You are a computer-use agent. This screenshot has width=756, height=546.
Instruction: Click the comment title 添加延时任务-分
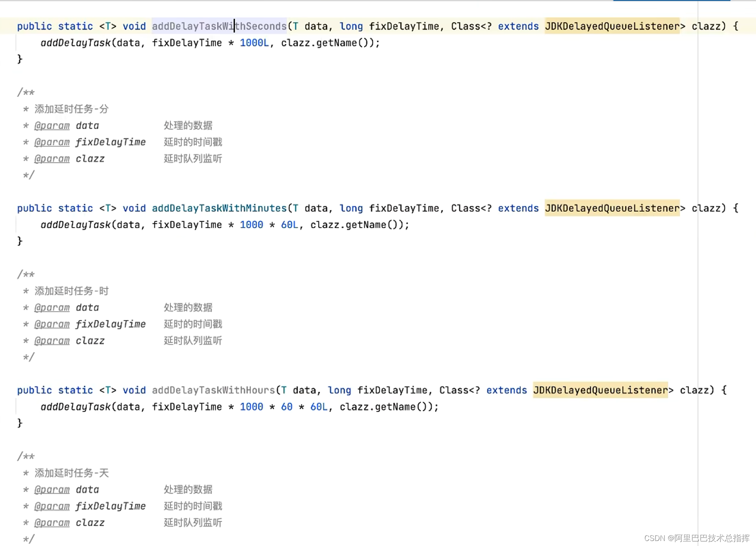(72, 109)
